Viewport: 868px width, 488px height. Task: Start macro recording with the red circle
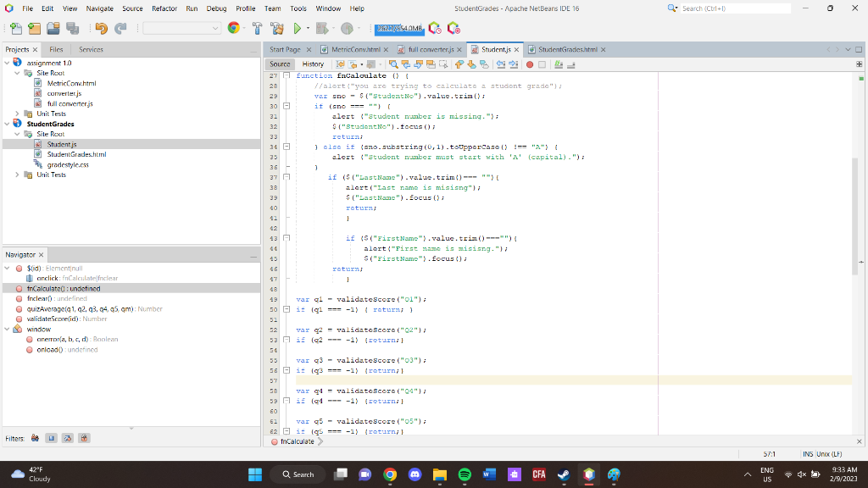[x=530, y=64]
